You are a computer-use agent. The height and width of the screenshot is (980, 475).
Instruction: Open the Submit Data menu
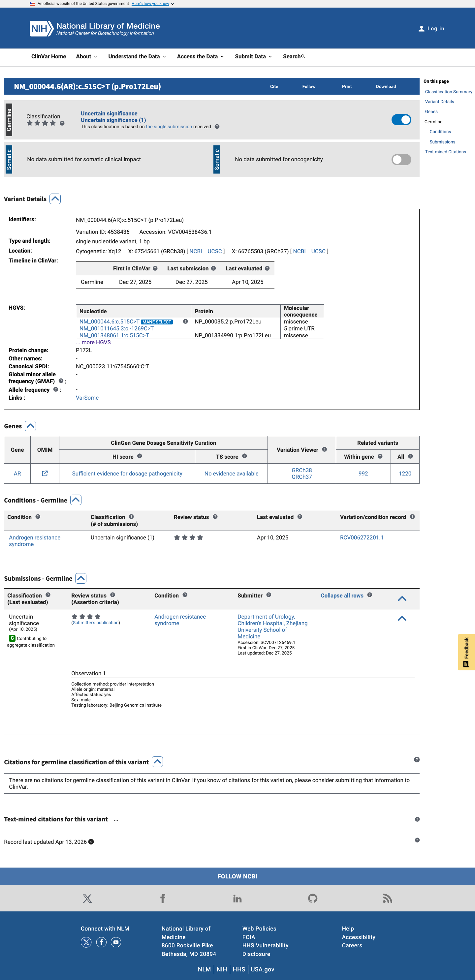253,56
